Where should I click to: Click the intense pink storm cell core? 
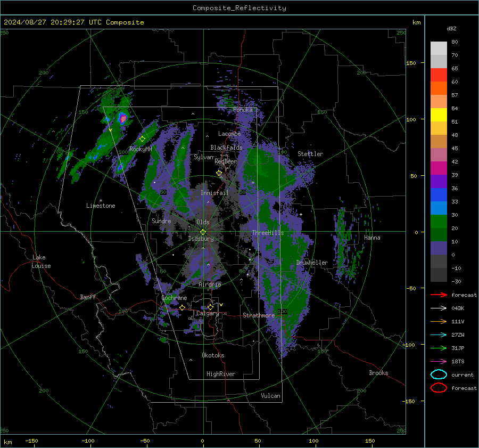pos(122,118)
